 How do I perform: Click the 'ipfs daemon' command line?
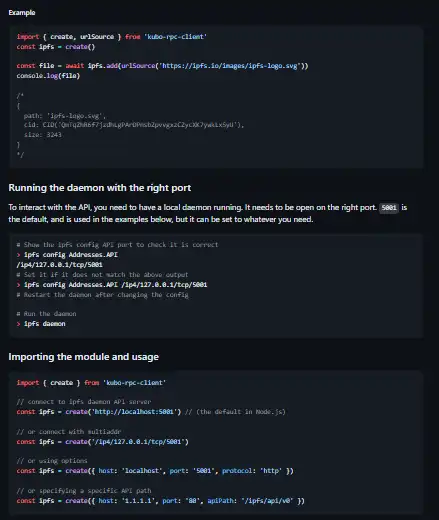click(45, 324)
